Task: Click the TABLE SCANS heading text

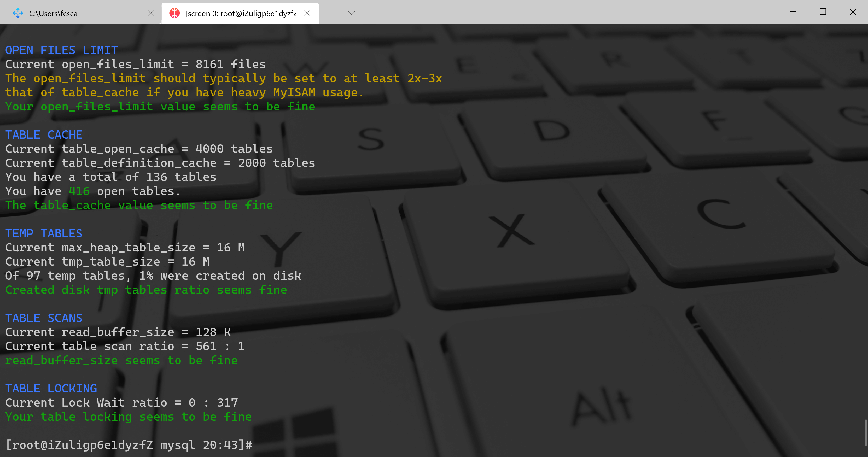Action: (44, 318)
